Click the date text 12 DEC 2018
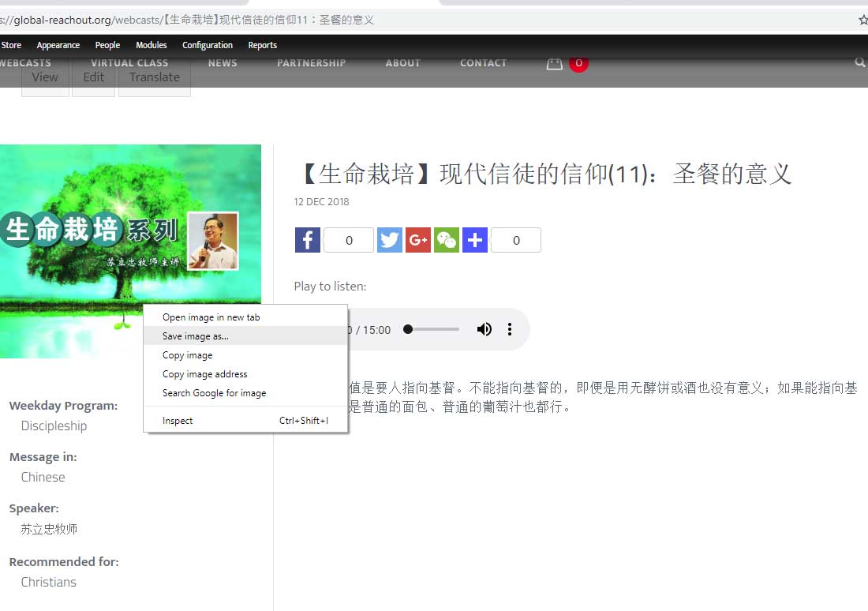The image size is (868, 611). (x=322, y=201)
